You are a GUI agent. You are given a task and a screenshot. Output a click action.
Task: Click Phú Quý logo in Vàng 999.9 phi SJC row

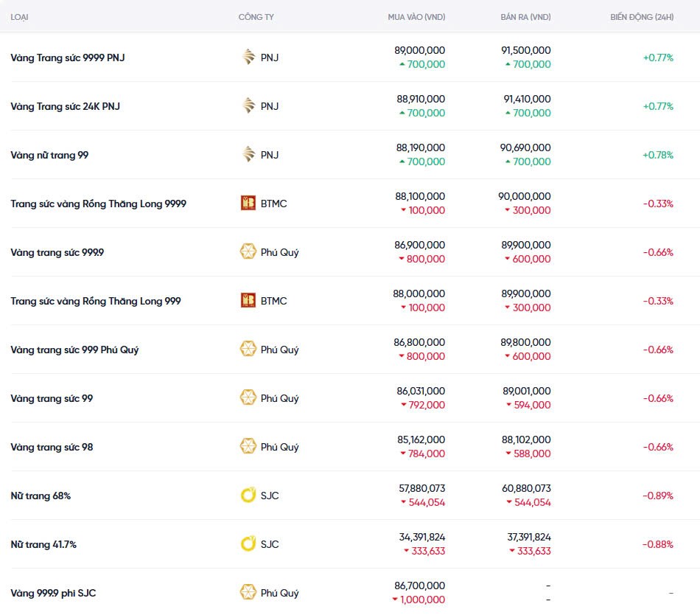click(x=248, y=593)
